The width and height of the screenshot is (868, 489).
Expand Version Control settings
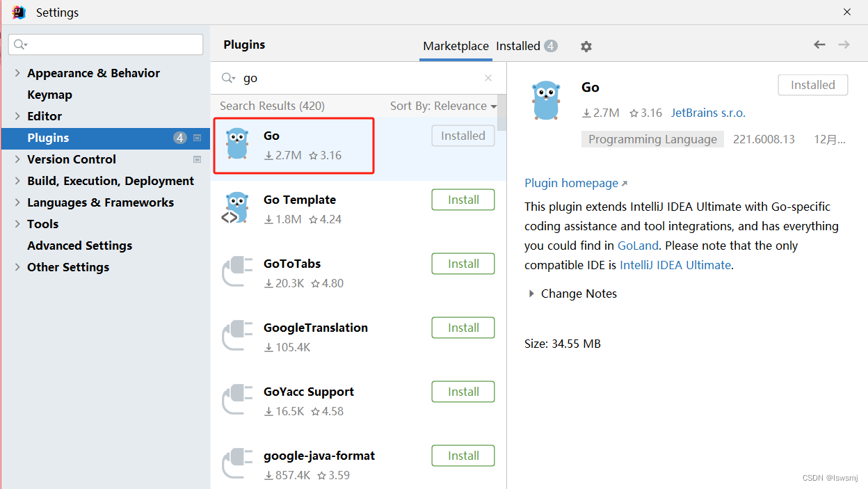pyautogui.click(x=17, y=159)
